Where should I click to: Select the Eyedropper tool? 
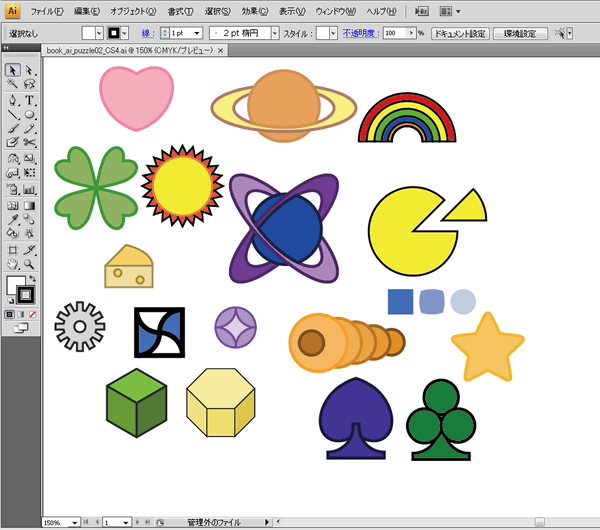tap(13, 219)
